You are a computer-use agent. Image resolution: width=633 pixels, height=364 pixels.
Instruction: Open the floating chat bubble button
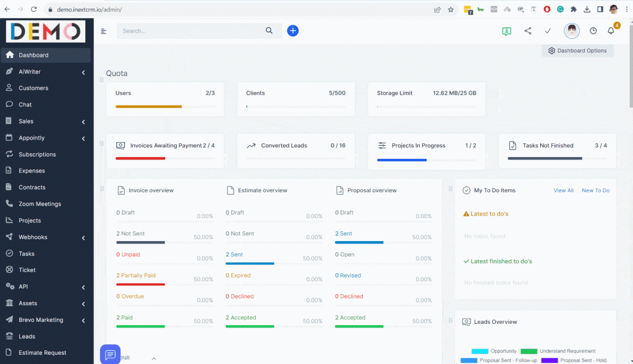111,354
